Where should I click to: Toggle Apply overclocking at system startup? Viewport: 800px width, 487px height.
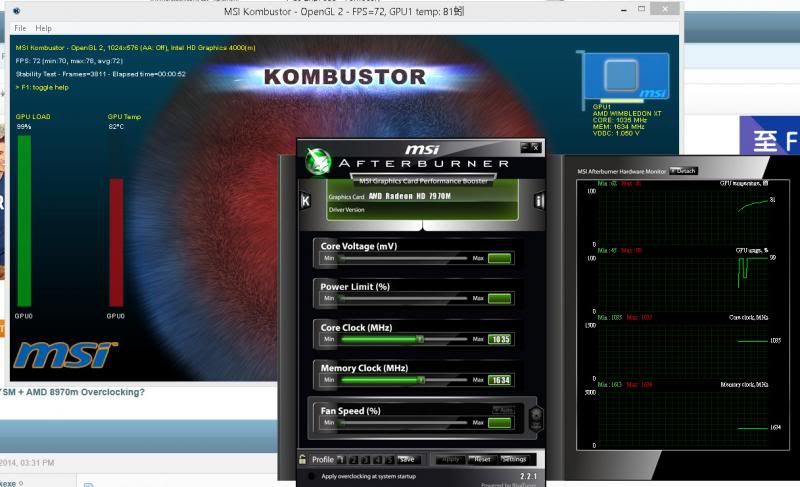pos(311,476)
